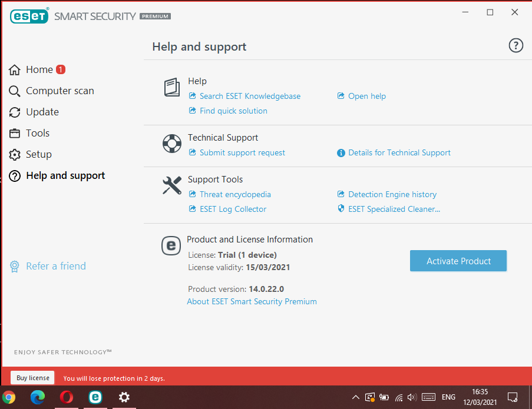Click the product version 14.0.22.0
This screenshot has width=532, height=409.
(266, 289)
